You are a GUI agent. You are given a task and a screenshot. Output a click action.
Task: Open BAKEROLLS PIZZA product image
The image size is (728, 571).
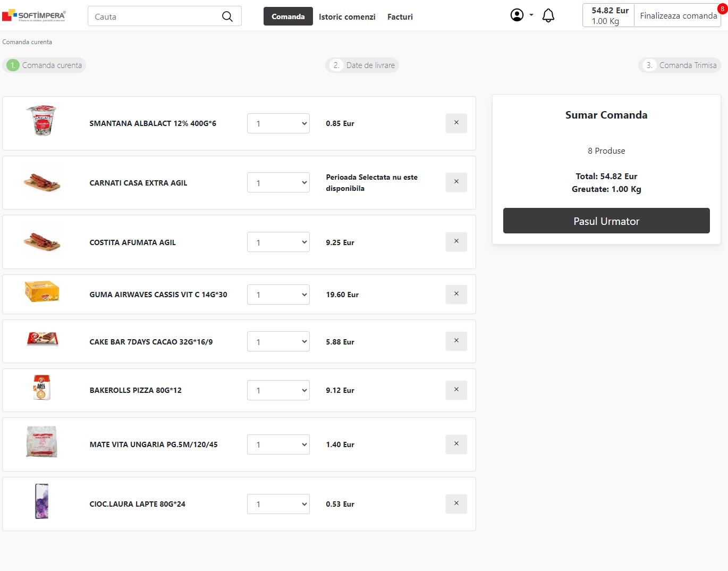pyautogui.click(x=41, y=388)
